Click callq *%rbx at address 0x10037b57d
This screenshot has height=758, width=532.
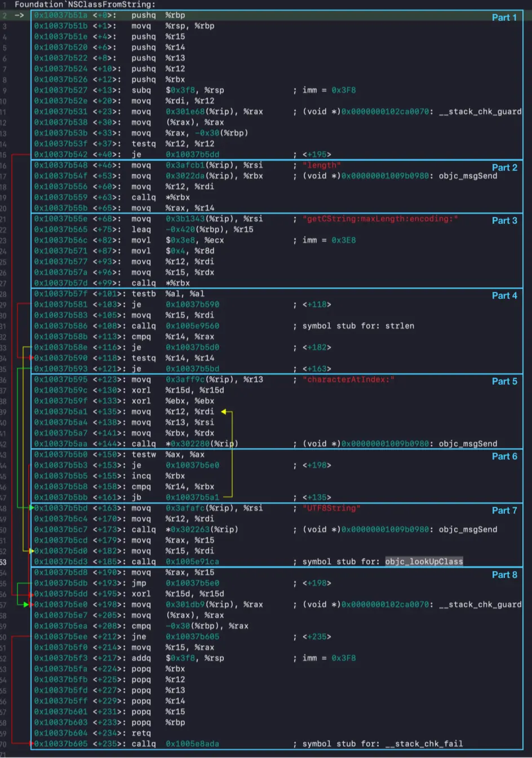tap(161, 283)
